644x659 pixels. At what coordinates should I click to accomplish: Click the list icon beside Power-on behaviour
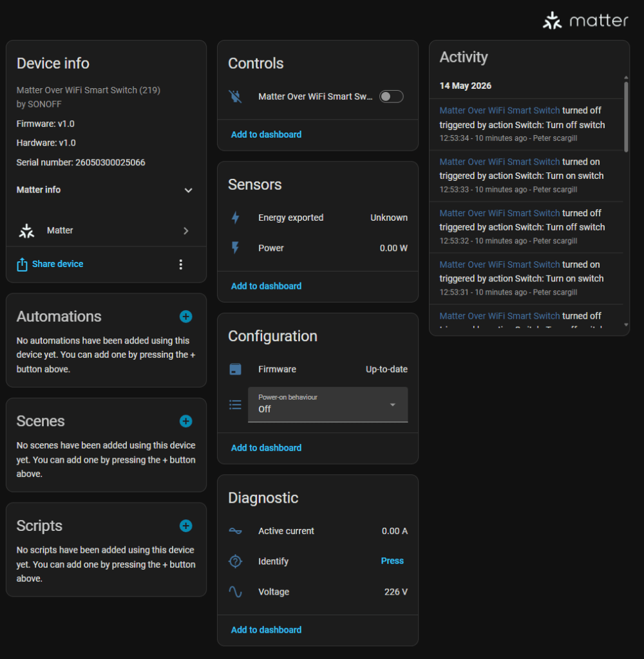236,405
